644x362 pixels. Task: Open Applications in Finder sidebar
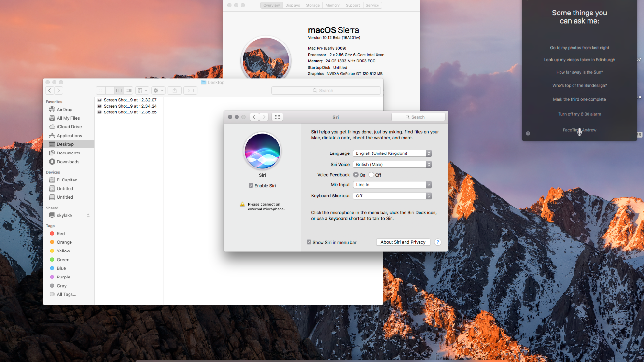tap(69, 136)
